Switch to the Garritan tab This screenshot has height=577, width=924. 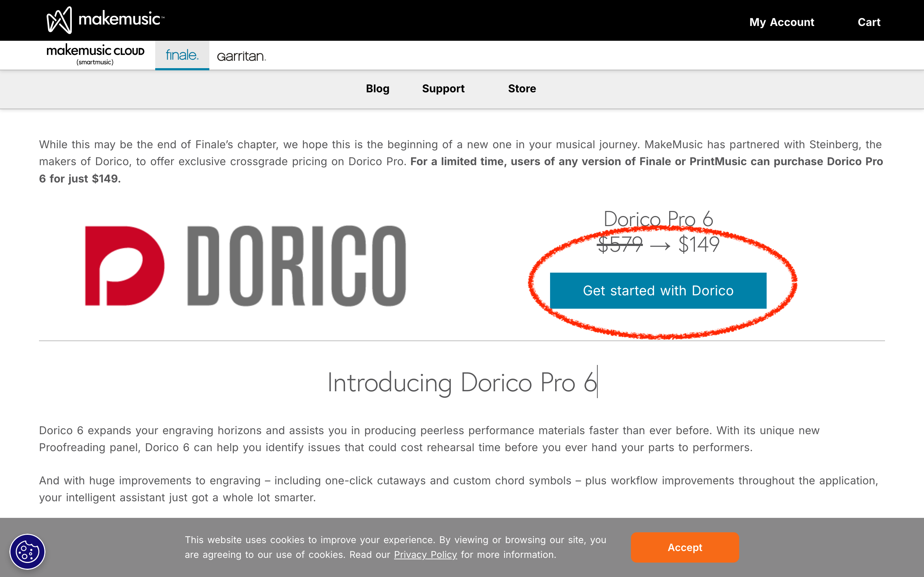pos(241,56)
